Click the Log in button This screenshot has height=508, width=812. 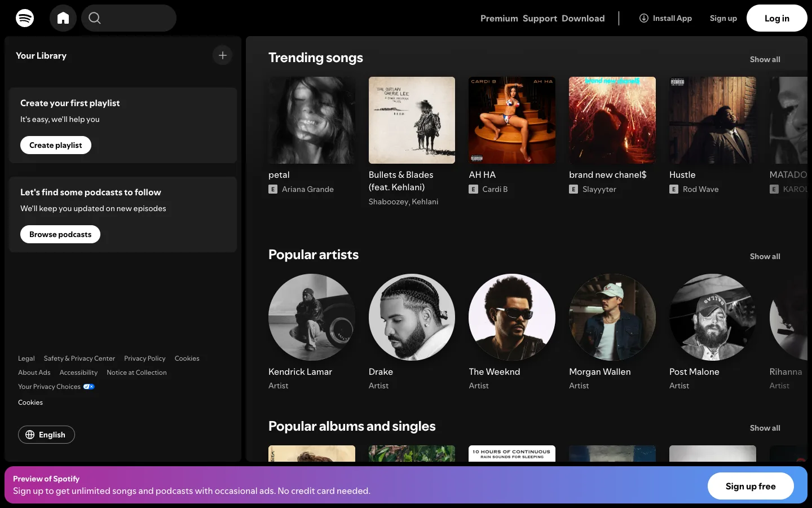[x=777, y=18]
